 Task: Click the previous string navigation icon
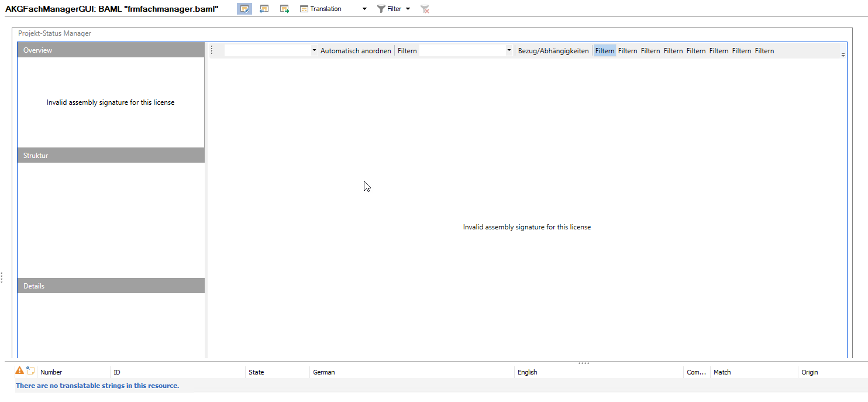[264, 9]
